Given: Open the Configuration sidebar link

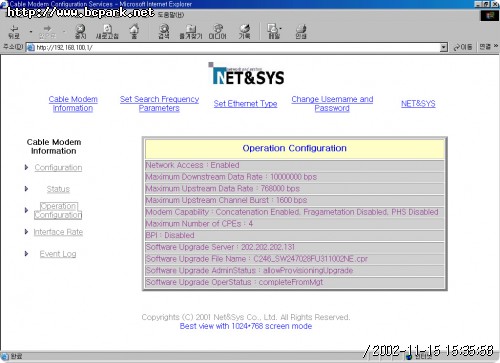Looking at the screenshot, I should (58, 168).
